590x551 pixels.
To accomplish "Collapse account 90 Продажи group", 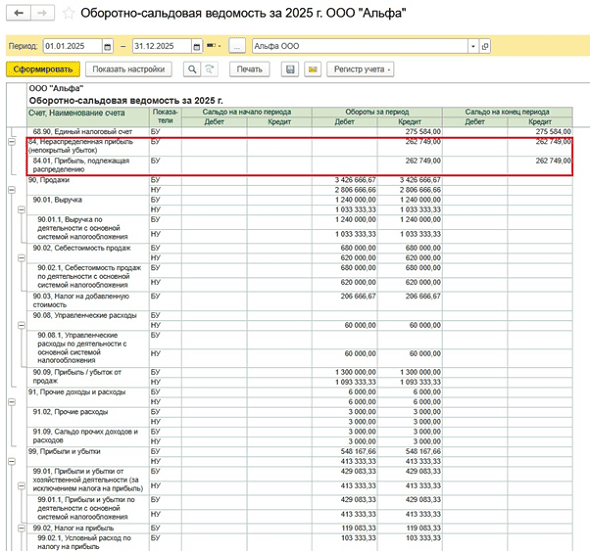I will click(x=12, y=190).
